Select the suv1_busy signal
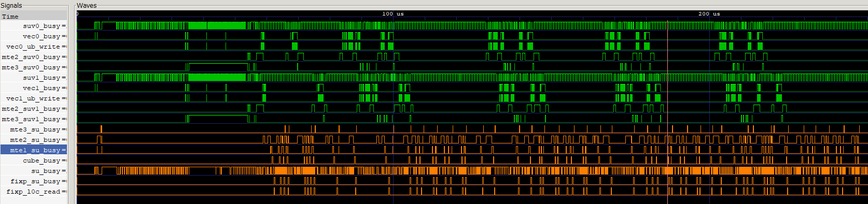This screenshot has height=204, width=868. point(34,78)
